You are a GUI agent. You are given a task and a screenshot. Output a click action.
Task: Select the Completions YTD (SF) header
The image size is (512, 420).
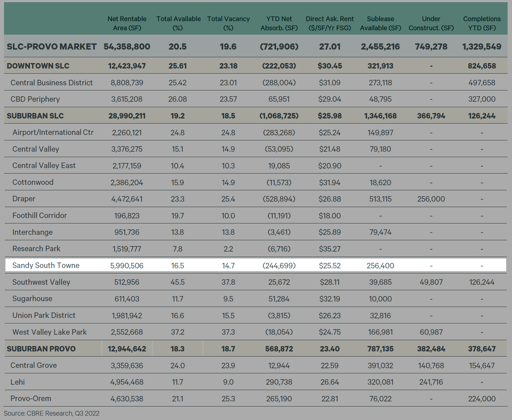[482, 23]
